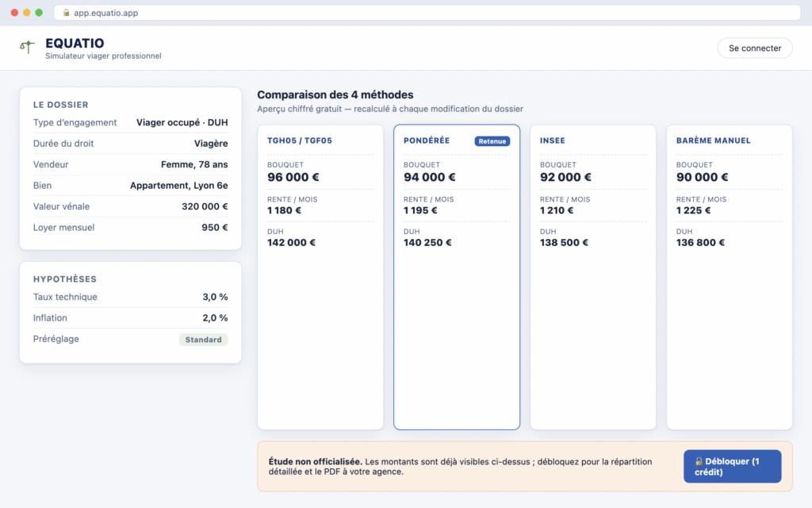Click the '140 250 €' DUH amount

(427, 243)
